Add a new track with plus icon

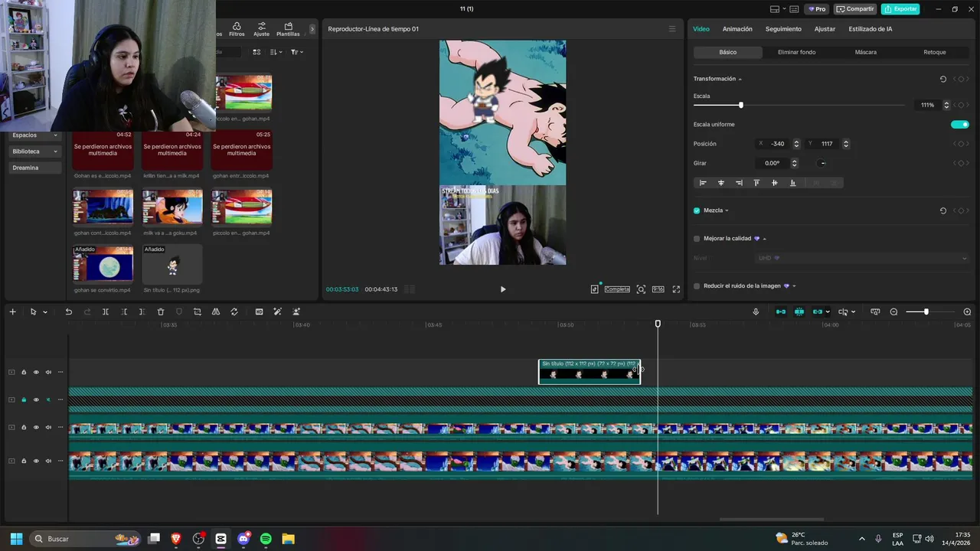click(12, 311)
